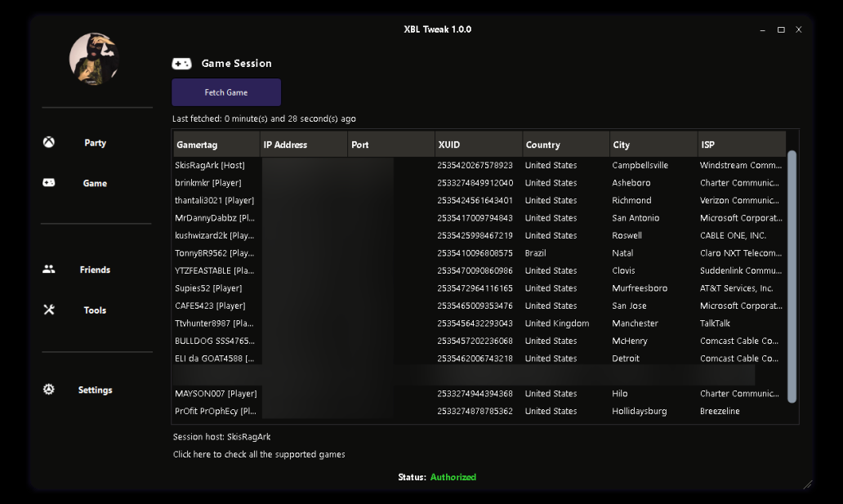Sort the list by Country column
Viewport: 843px width, 504px height.
(x=566, y=145)
